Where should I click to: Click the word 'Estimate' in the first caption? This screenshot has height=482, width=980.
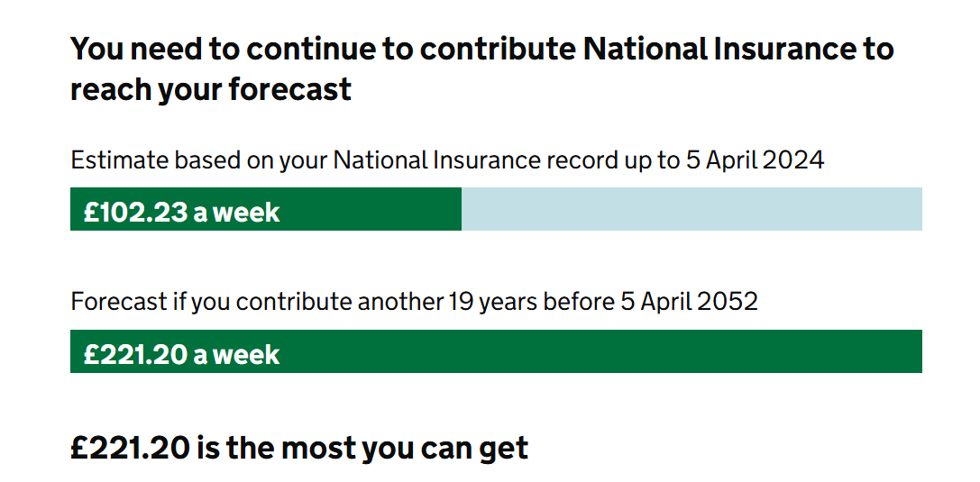point(119,160)
